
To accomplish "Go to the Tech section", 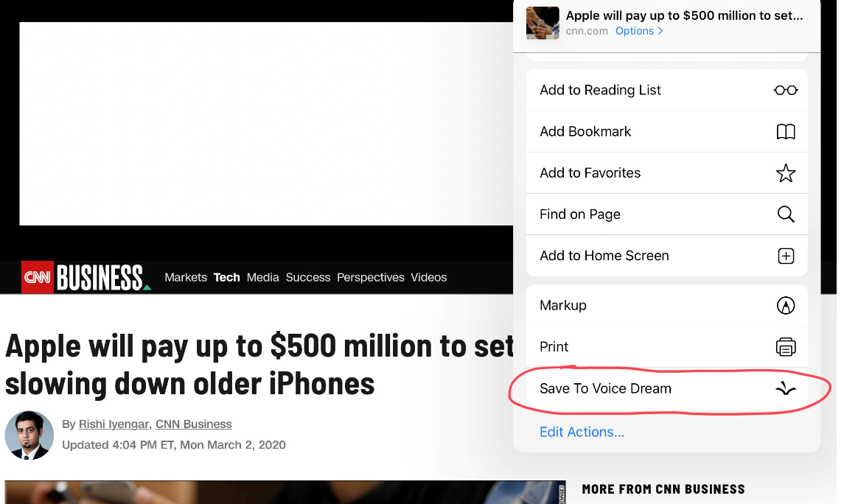I will point(226,278).
